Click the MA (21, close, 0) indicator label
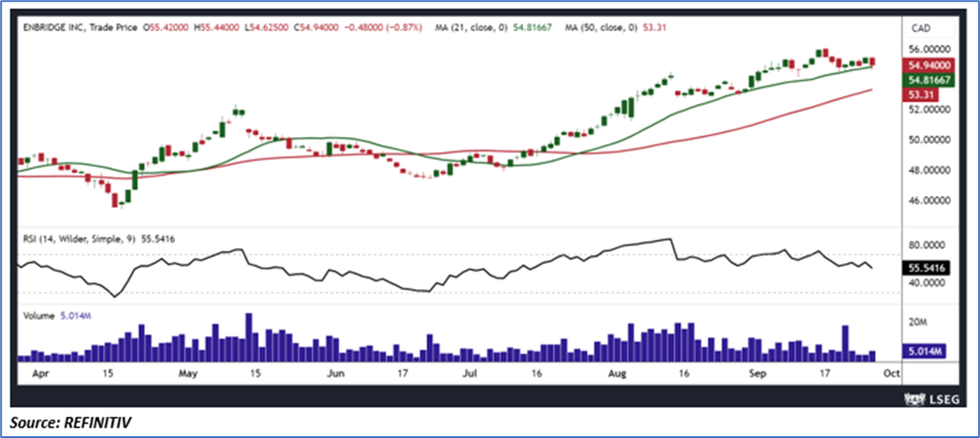The width and height of the screenshot is (980, 438). click(x=470, y=28)
